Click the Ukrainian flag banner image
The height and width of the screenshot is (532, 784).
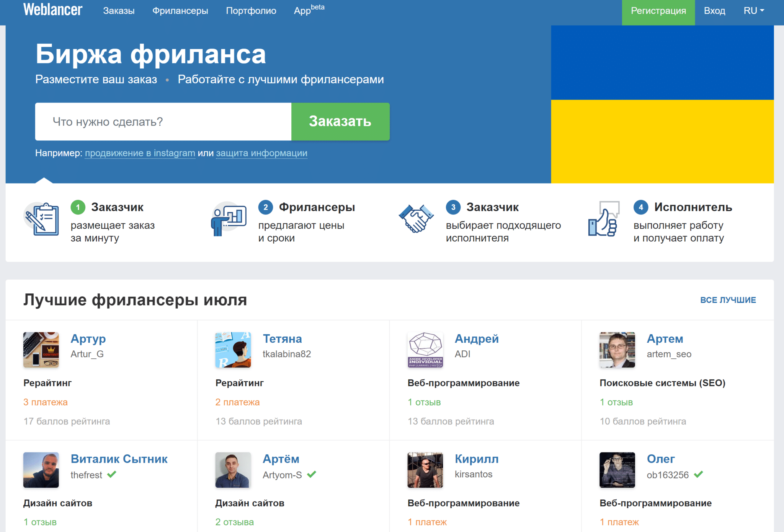662,104
